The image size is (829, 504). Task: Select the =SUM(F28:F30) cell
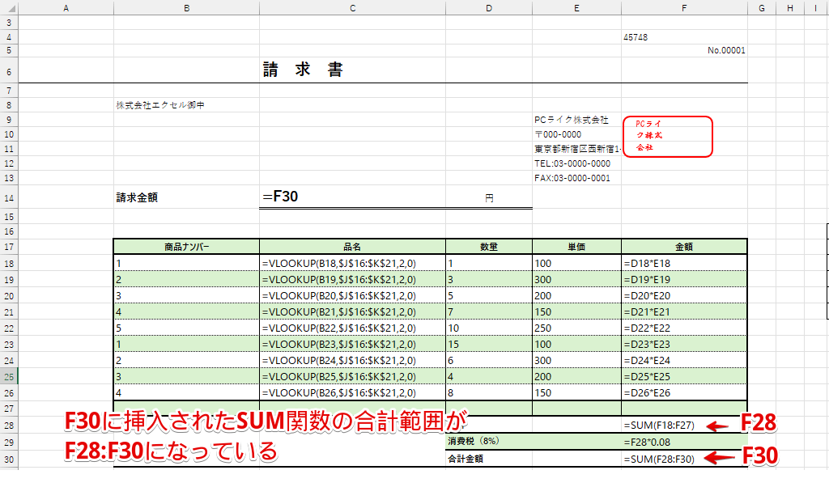[684, 459]
